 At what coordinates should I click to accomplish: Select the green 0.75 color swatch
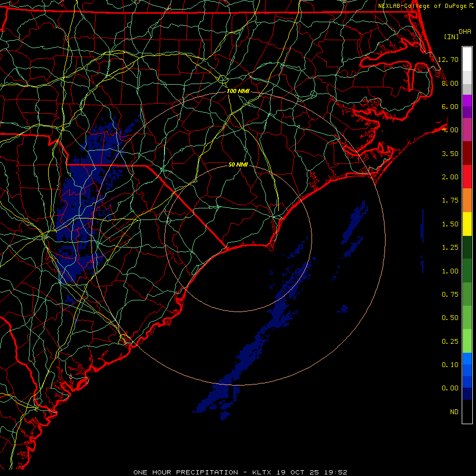(467, 294)
